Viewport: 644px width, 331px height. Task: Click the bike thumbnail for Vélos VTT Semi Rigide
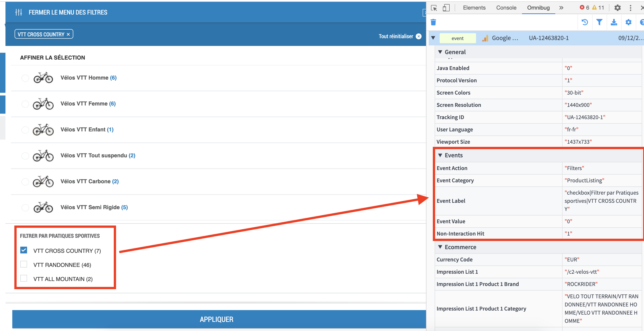point(43,207)
